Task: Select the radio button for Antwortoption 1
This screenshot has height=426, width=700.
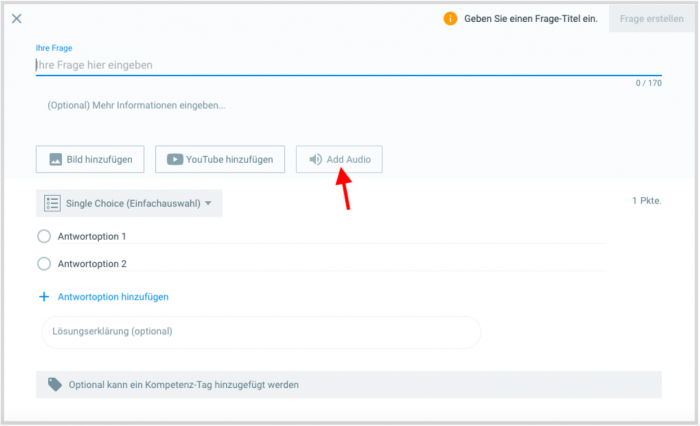Action: pos(44,236)
